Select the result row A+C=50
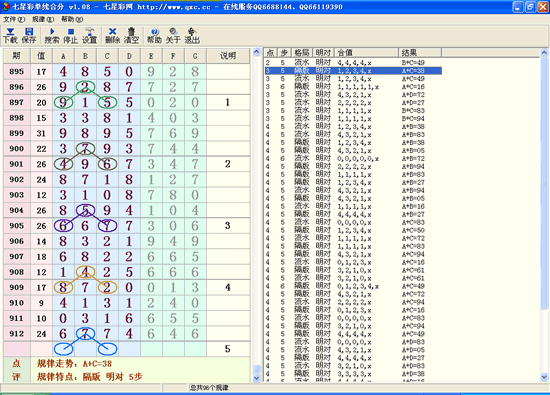The width and height of the screenshot is (550, 395). [353, 230]
